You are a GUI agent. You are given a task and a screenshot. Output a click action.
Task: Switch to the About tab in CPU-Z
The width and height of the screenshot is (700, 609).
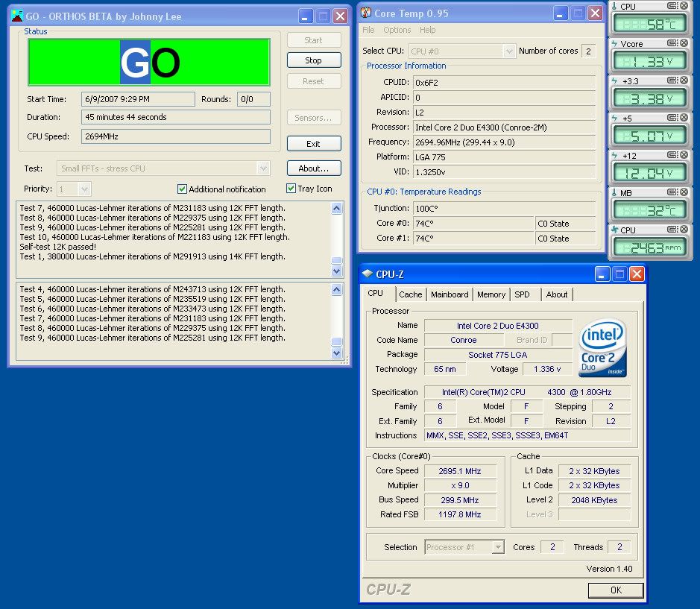pyautogui.click(x=557, y=294)
